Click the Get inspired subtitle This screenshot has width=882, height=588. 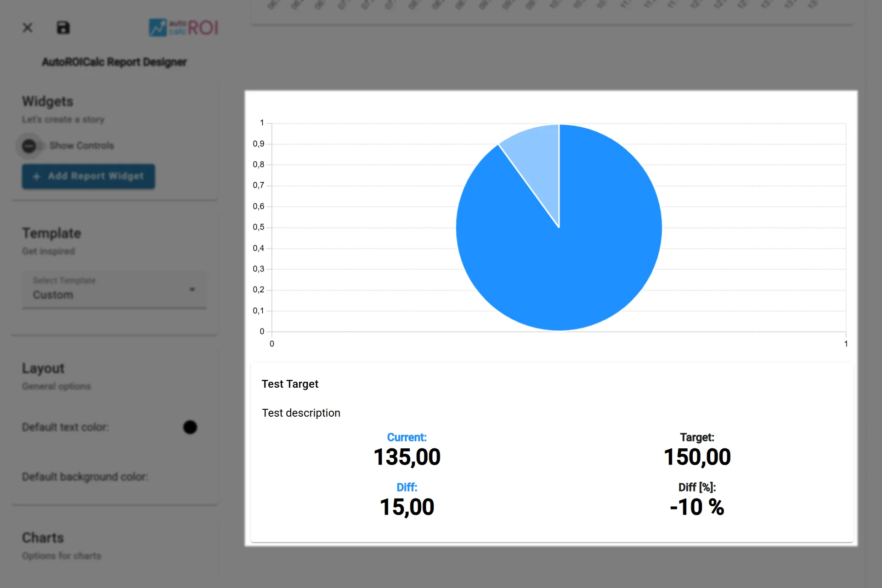click(x=48, y=251)
